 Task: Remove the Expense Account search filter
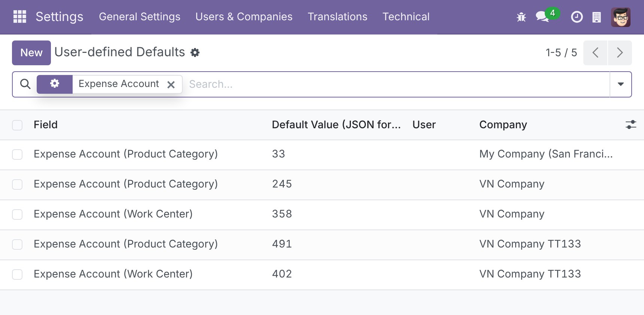coord(171,84)
